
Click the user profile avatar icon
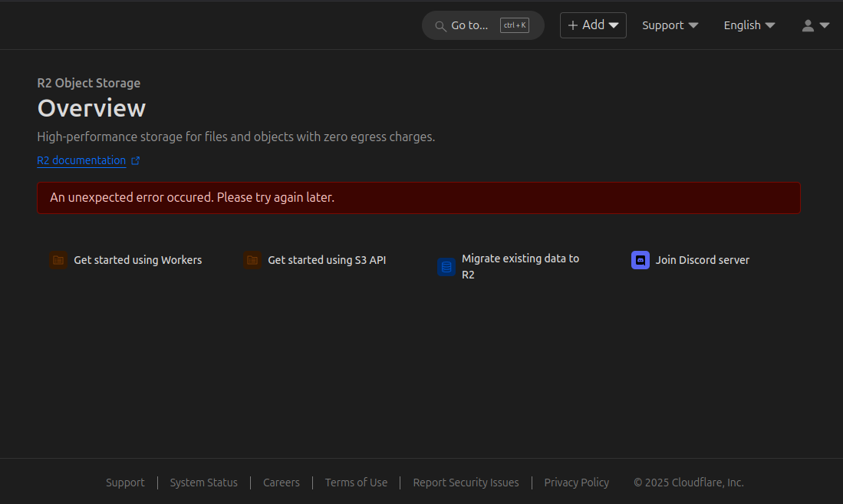[x=808, y=25]
